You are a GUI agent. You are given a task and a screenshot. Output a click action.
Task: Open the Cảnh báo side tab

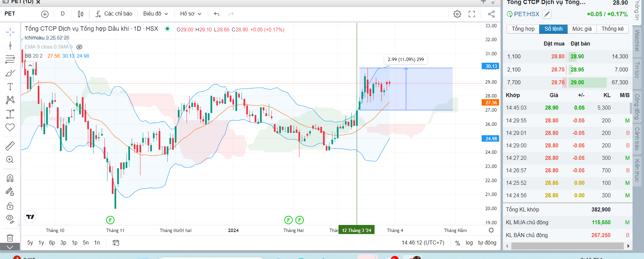coord(637,139)
